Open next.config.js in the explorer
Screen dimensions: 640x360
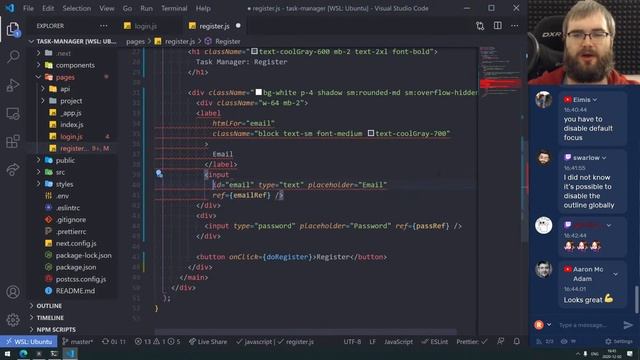(x=76, y=243)
